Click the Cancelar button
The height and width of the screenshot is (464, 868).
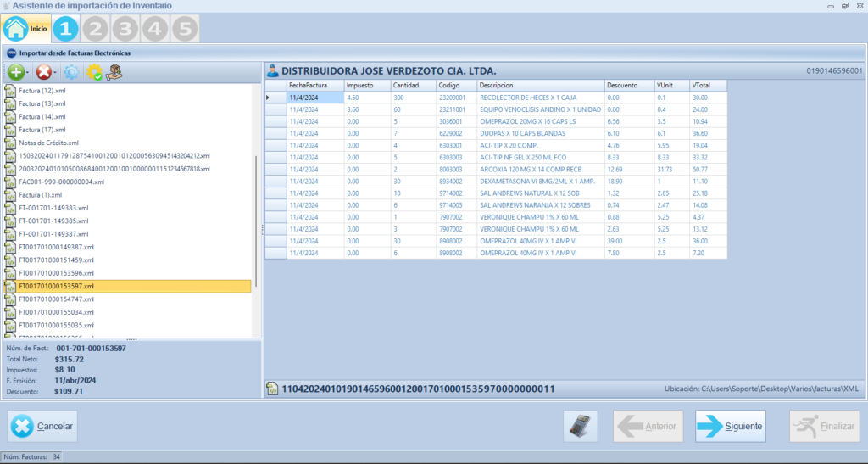(x=42, y=427)
